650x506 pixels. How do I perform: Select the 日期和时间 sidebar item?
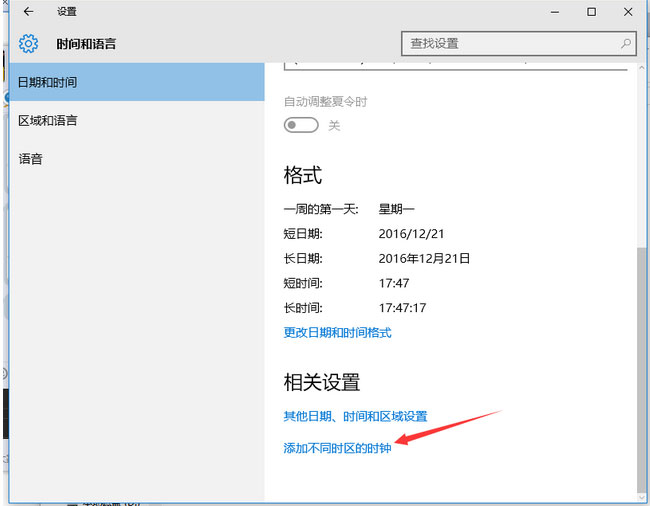tap(137, 82)
